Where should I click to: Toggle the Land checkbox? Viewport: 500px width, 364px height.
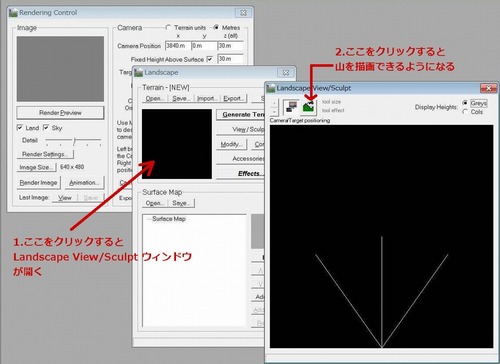pos(20,128)
